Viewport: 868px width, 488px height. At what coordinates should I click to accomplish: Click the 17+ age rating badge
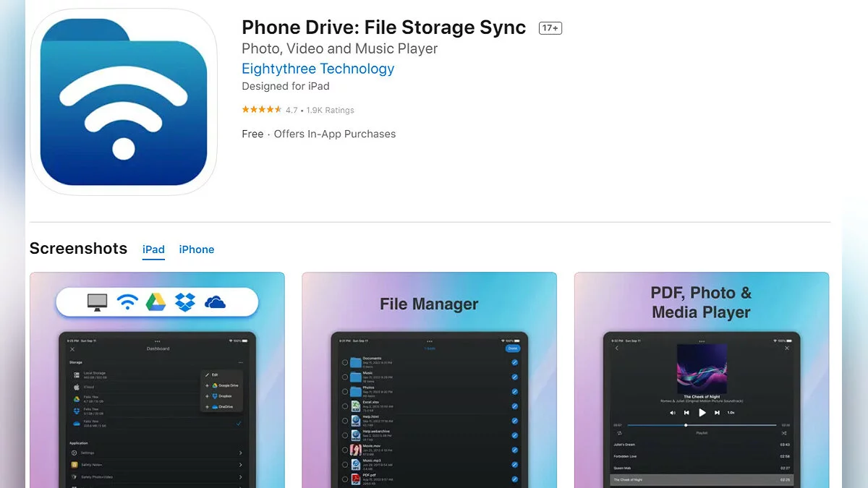pyautogui.click(x=550, y=28)
